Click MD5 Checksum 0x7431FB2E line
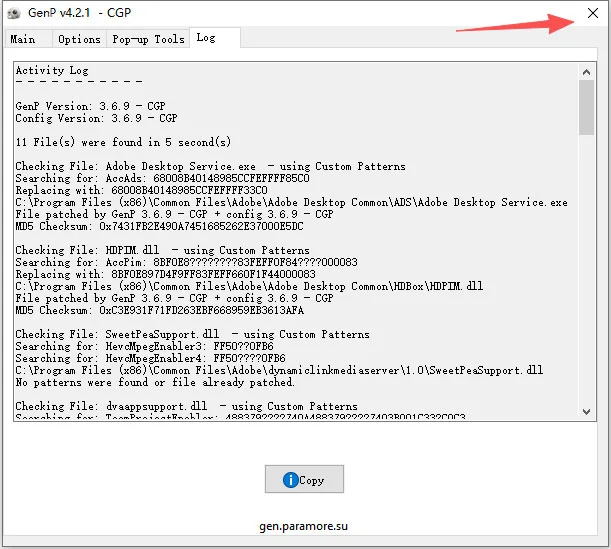 pyautogui.click(x=159, y=226)
